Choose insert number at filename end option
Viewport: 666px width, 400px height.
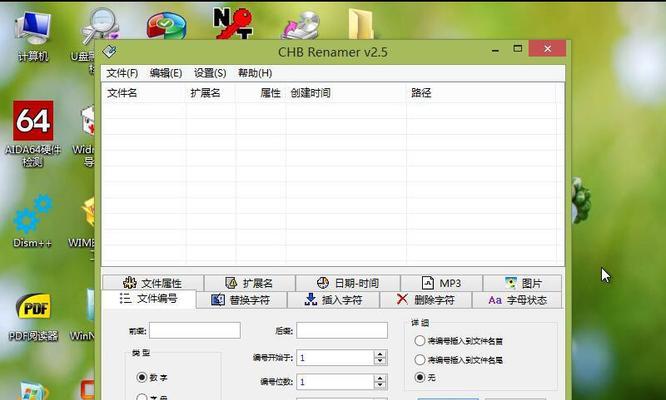pyautogui.click(x=419, y=359)
